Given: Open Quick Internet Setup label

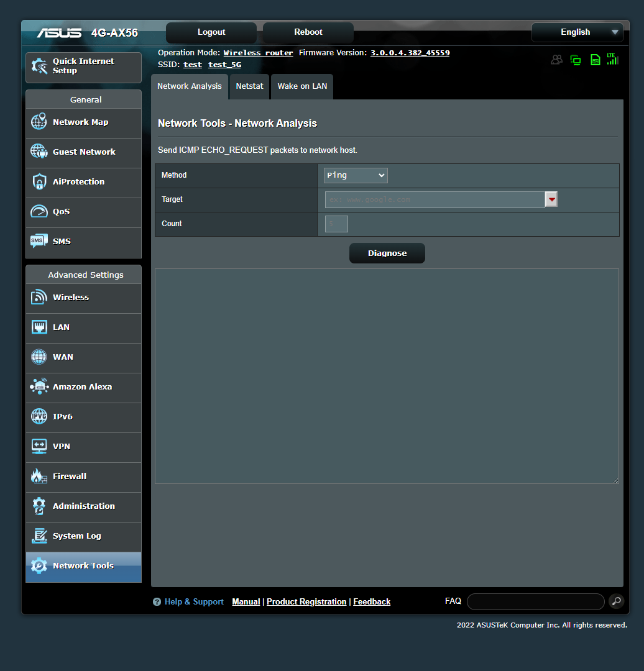Looking at the screenshot, I should (83, 66).
